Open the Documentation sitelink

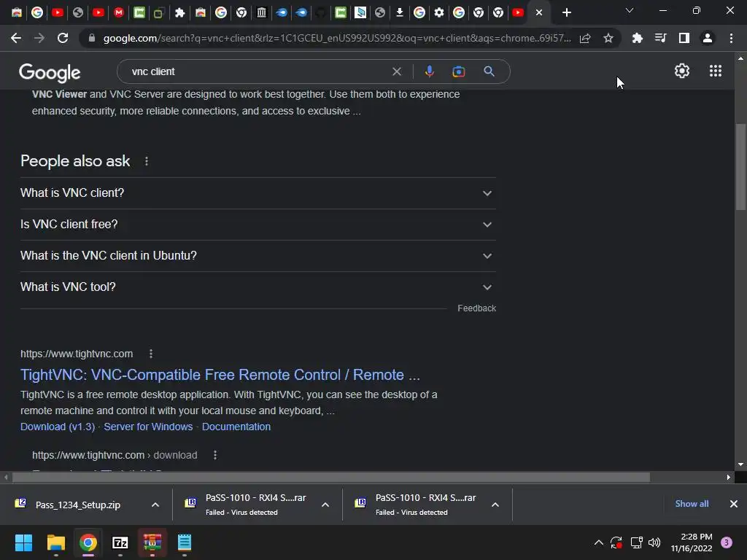pos(236,427)
